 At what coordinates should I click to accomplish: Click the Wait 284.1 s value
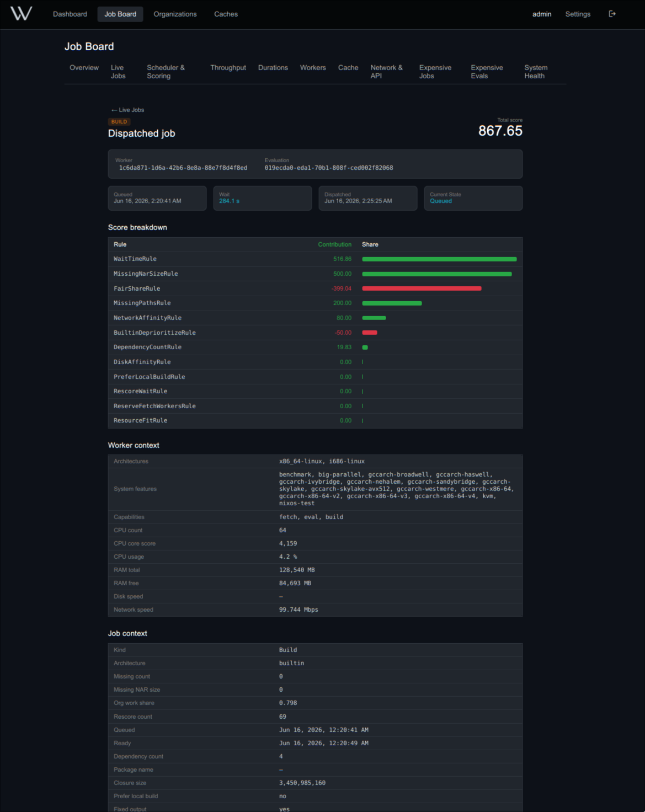click(229, 201)
